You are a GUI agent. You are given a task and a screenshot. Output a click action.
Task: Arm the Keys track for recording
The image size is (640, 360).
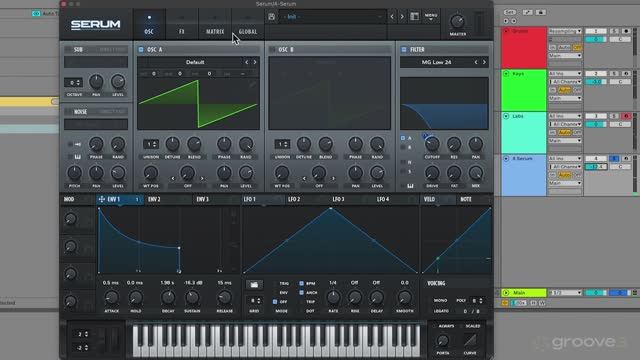point(626,73)
